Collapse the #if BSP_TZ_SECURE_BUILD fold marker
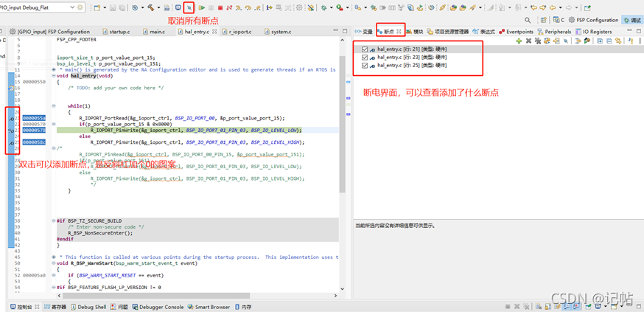This screenshot has height=312, width=644. pos(54,221)
